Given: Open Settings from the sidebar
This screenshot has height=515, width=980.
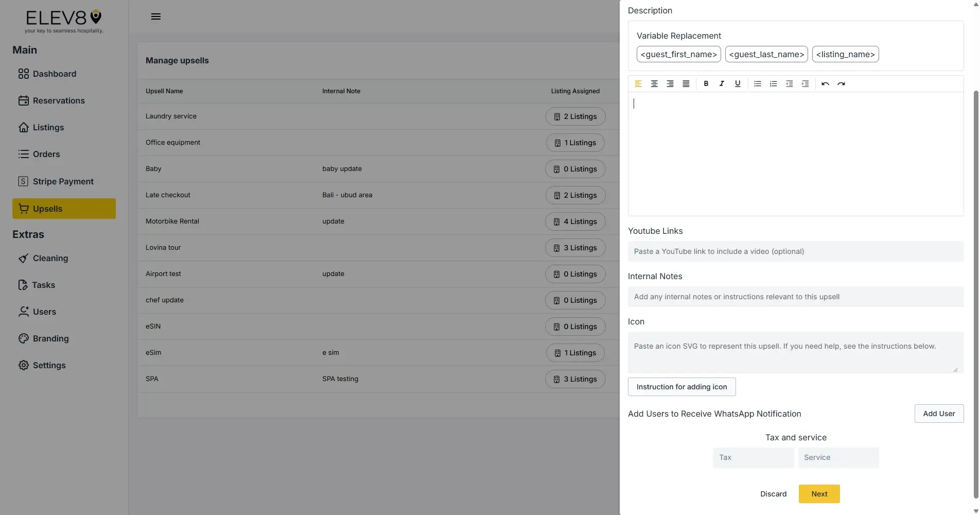Looking at the screenshot, I should tap(49, 365).
